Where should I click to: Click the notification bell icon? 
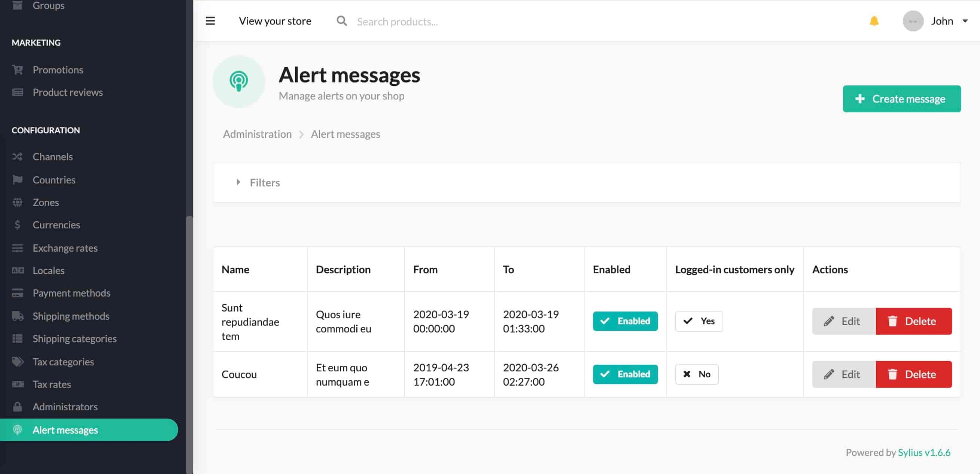(x=874, y=21)
